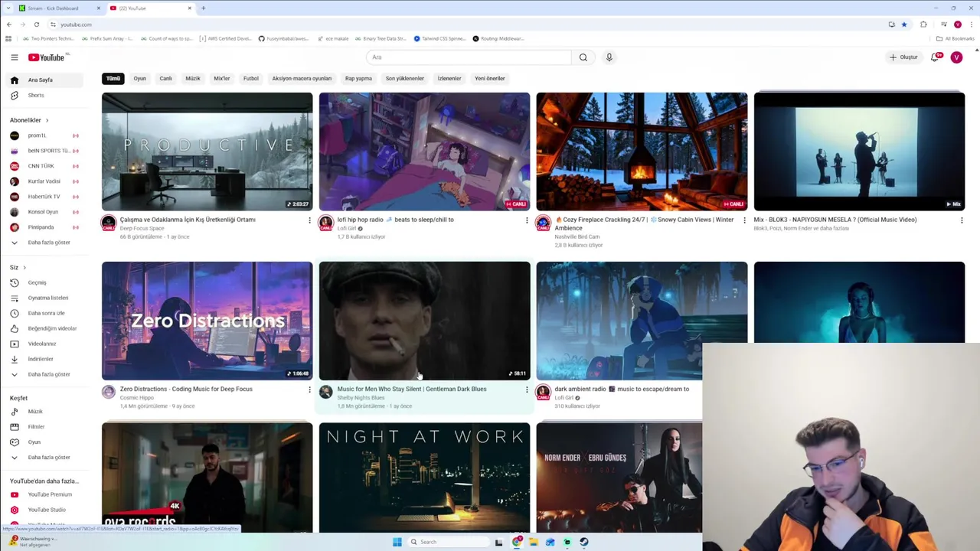Viewport: 980px width, 551px height.
Task: Open the PRODUCTIVE video thumbnail
Action: point(207,152)
